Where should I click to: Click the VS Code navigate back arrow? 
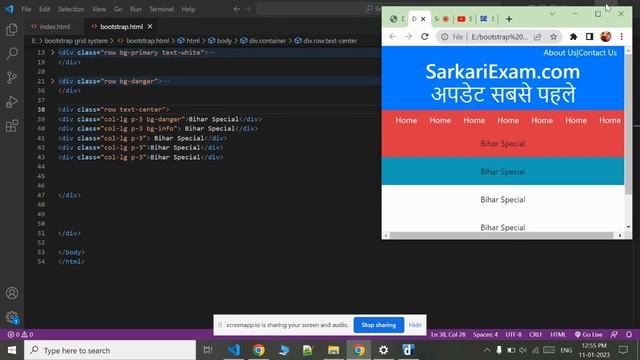point(236,9)
